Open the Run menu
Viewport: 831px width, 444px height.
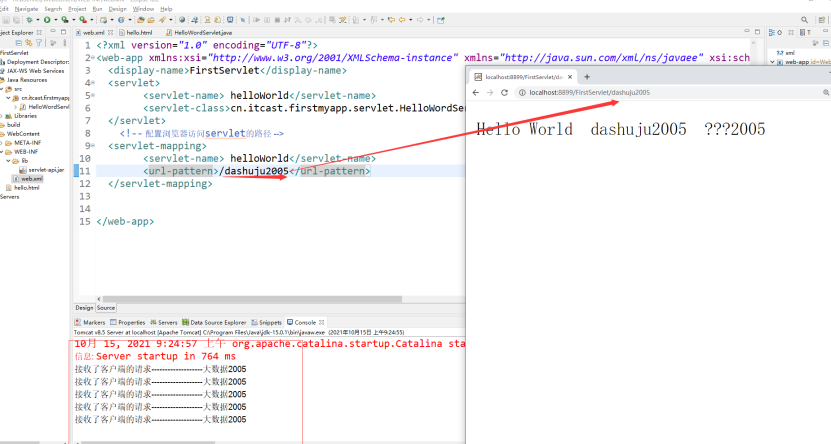tap(97, 9)
